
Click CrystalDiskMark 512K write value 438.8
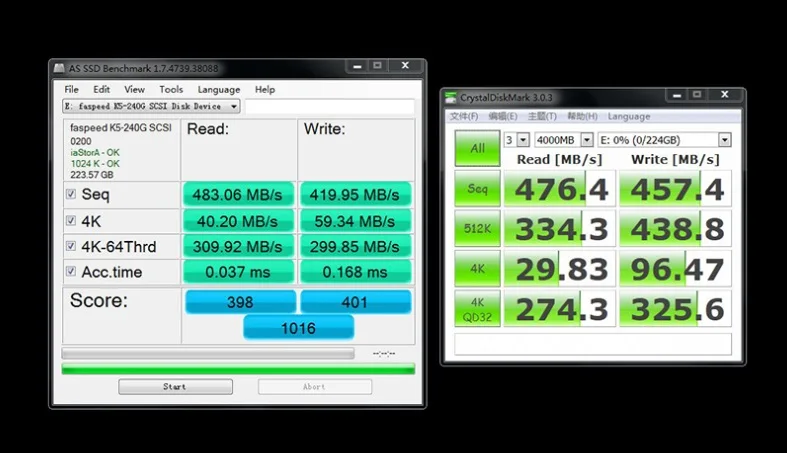point(676,229)
